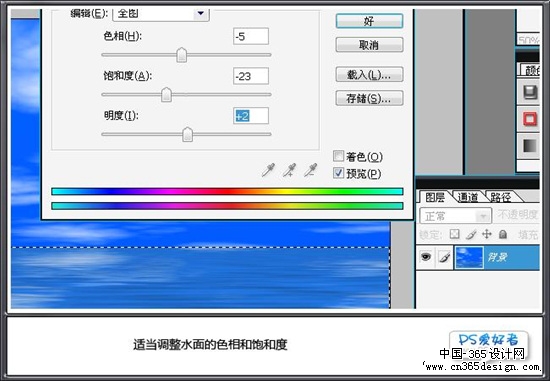Click the lock image pixels brush icon
The width and height of the screenshot is (550, 381).
pos(471,234)
